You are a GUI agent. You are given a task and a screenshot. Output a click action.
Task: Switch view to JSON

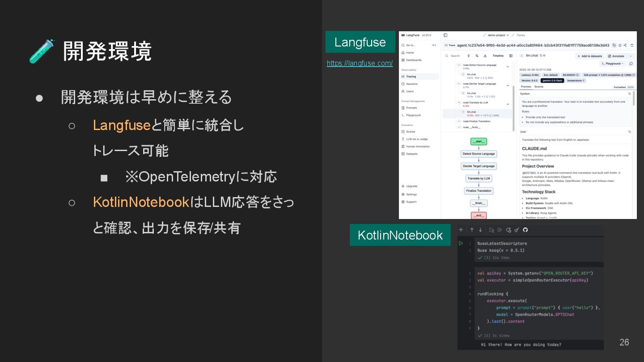click(x=631, y=87)
